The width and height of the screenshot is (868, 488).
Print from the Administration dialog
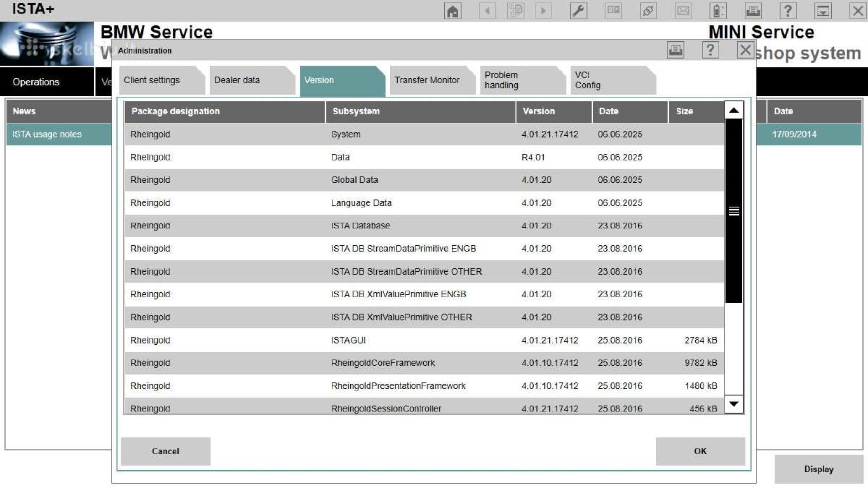tap(676, 50)
